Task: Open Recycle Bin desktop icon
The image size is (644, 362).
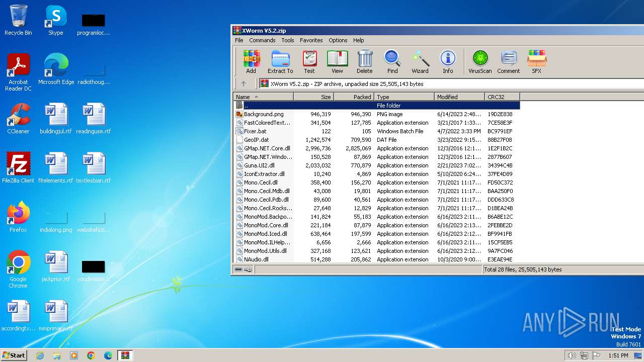Action: [18, 20]
